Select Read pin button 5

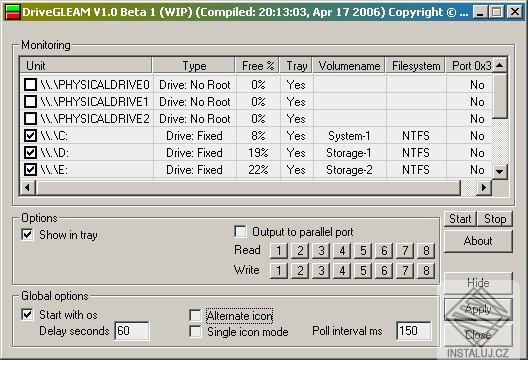(x=363, y=251)
